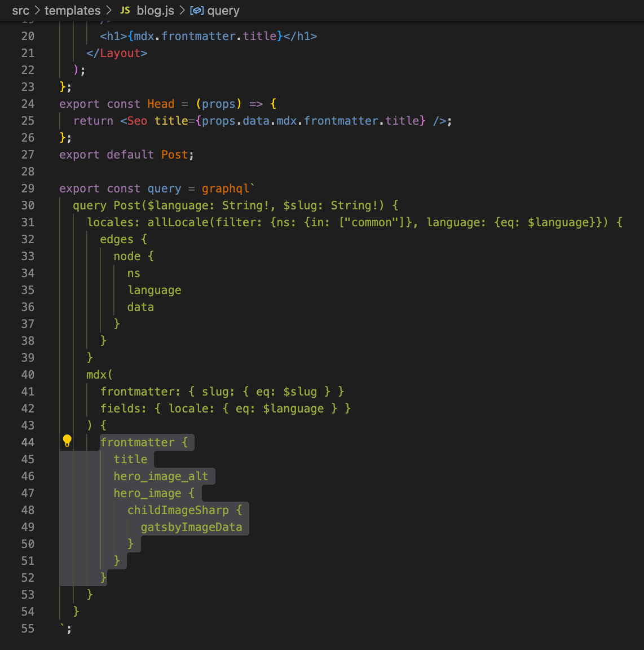
Task: Click the lightbulb code action icon
Action: coord(67,441)
